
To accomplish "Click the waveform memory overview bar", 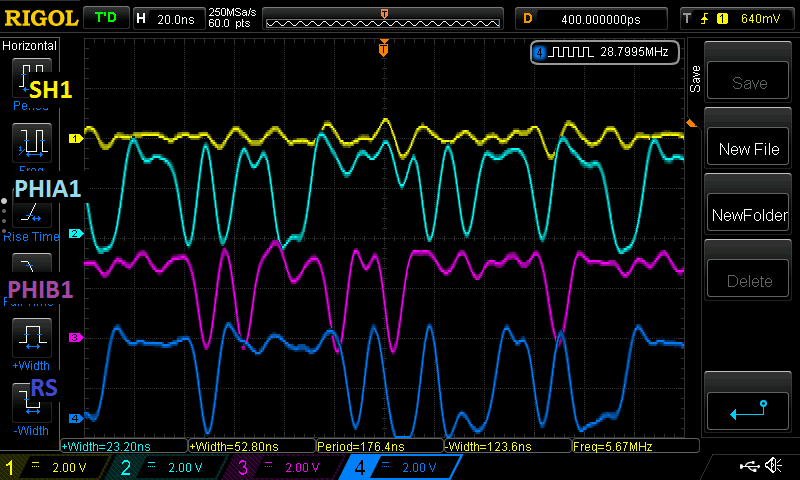I will 383,19.
